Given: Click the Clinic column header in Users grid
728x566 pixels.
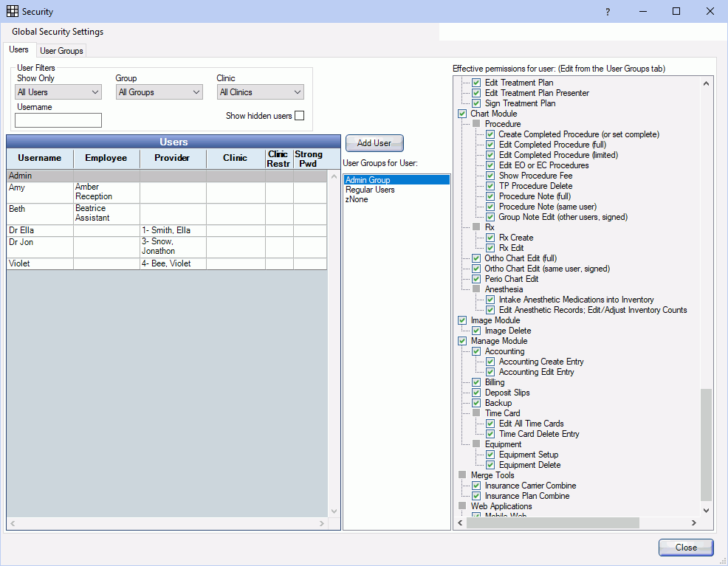Looking at the screenshot, I should 236,158.
